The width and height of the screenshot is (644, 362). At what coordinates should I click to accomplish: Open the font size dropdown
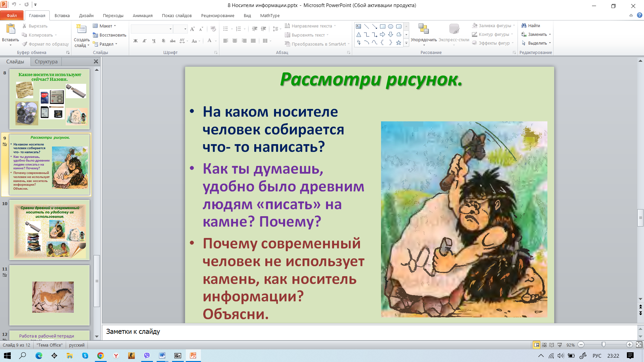[185, 29]
